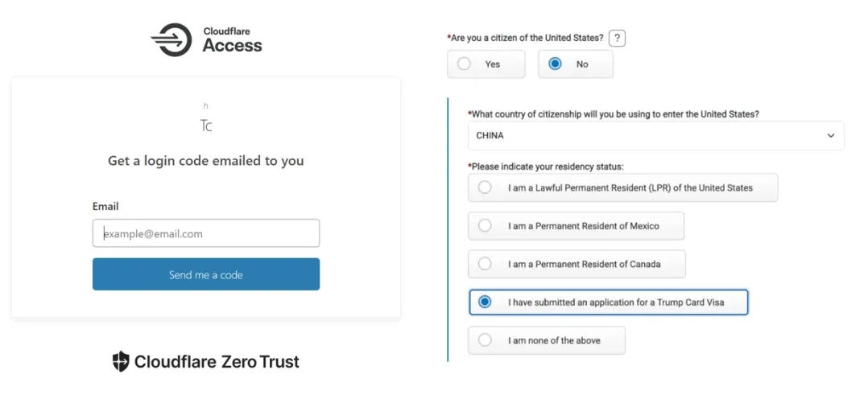Screen dimensions: 868x399
Task: Select the No citizen radio button
Action: point(555,64)
